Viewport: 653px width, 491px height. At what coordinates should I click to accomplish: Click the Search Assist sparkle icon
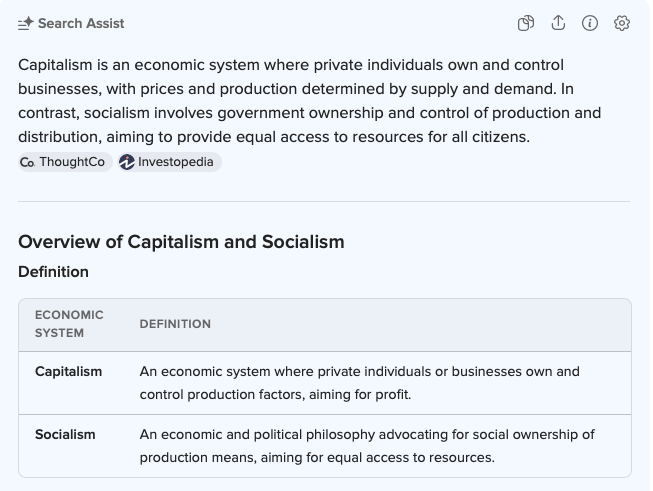pos(26,23)
